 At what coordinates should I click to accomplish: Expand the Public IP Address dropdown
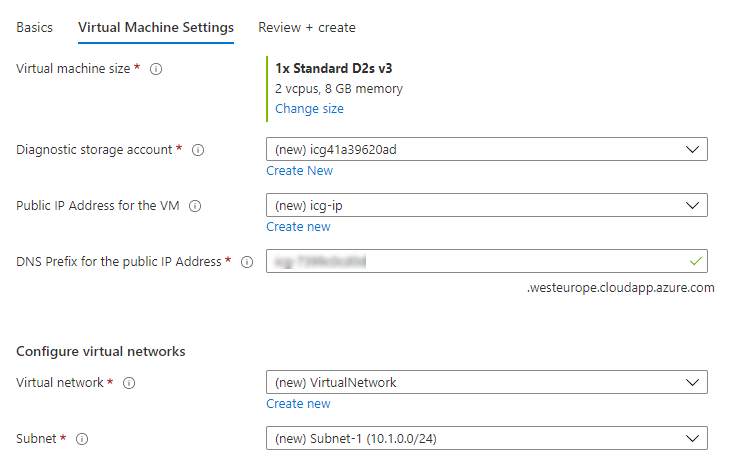tap(486, 206)
